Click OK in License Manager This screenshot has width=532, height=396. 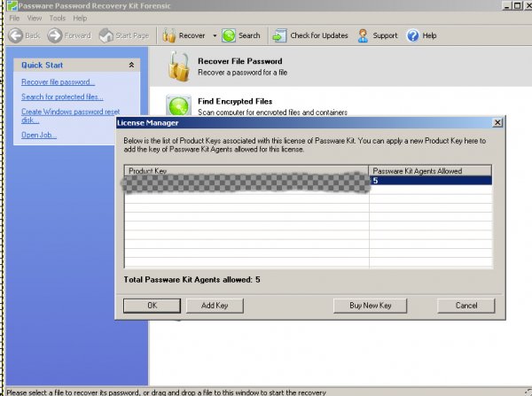(x=152, y=306)
